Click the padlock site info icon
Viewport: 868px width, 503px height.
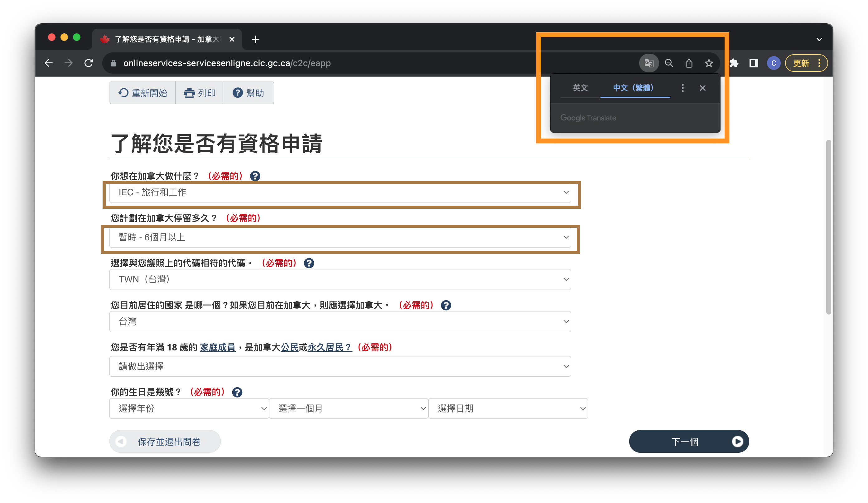click(x=113, y=63)
